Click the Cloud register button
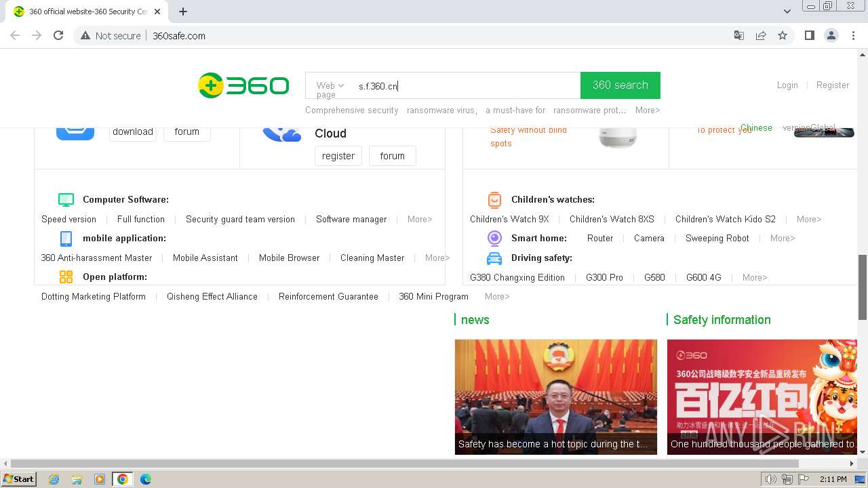This screenshot has width=868, height=488. point(338,156)
